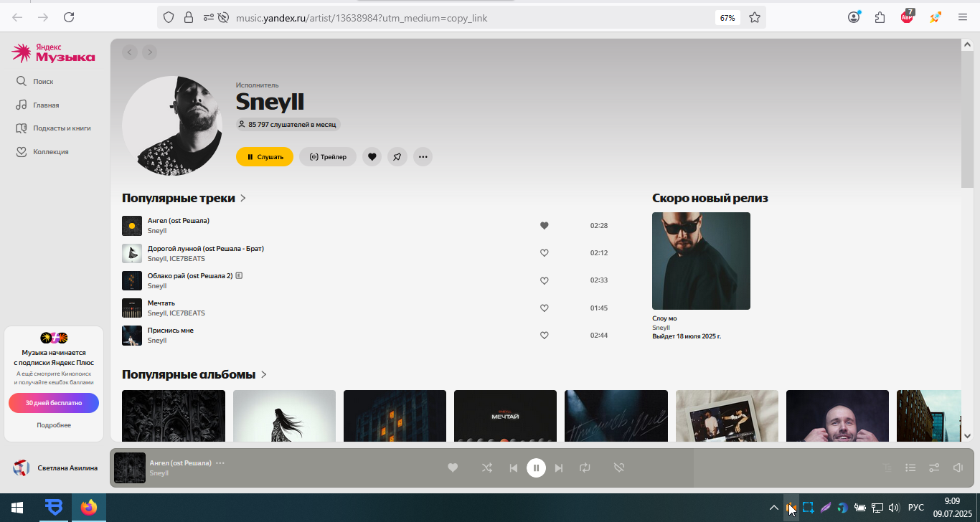Click the browser reload button
Viewport: 980px width, 522px height.
[x=69, y=17]
